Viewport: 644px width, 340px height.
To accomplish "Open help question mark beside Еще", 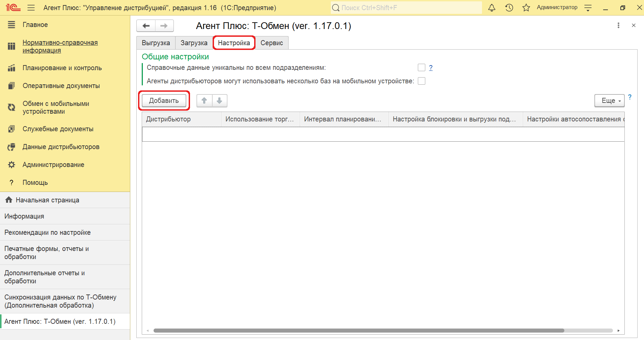I will coord(630,97).
